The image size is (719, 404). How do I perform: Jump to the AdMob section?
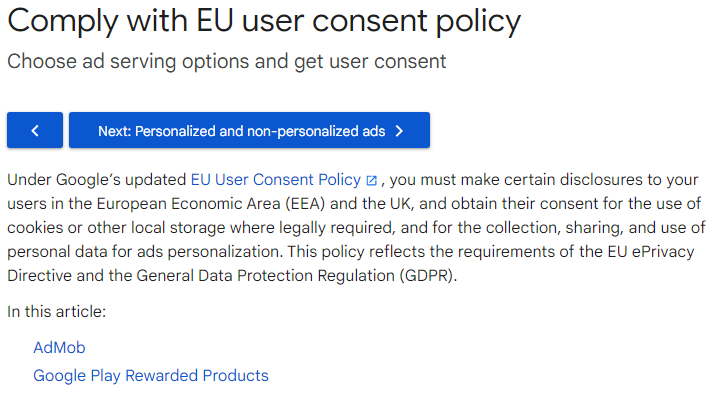click(59, 348)
